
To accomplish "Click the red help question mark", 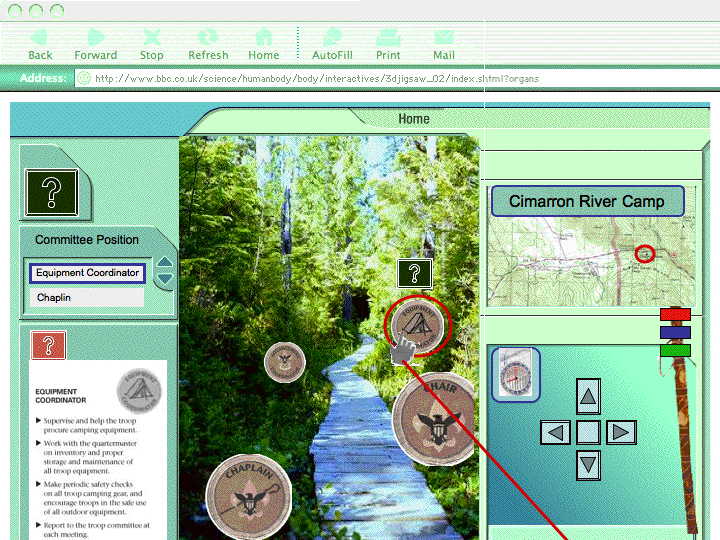I will tap(48, 346).
